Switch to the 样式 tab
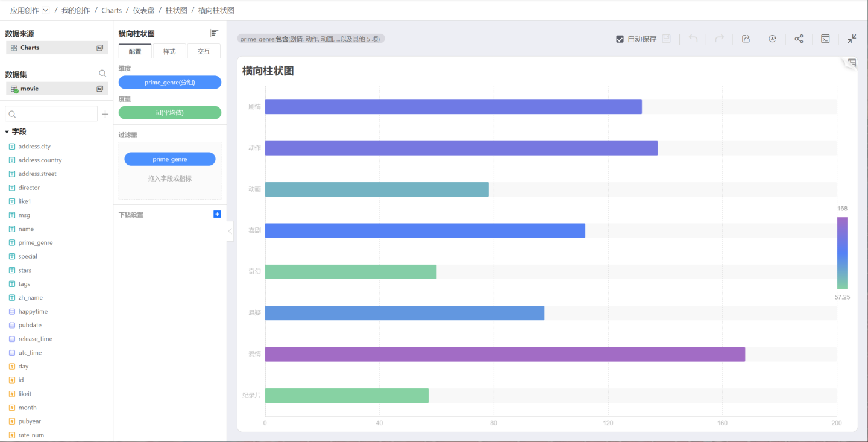The width and height of the screenshot is (868, 442). click(x=169, y=51)
